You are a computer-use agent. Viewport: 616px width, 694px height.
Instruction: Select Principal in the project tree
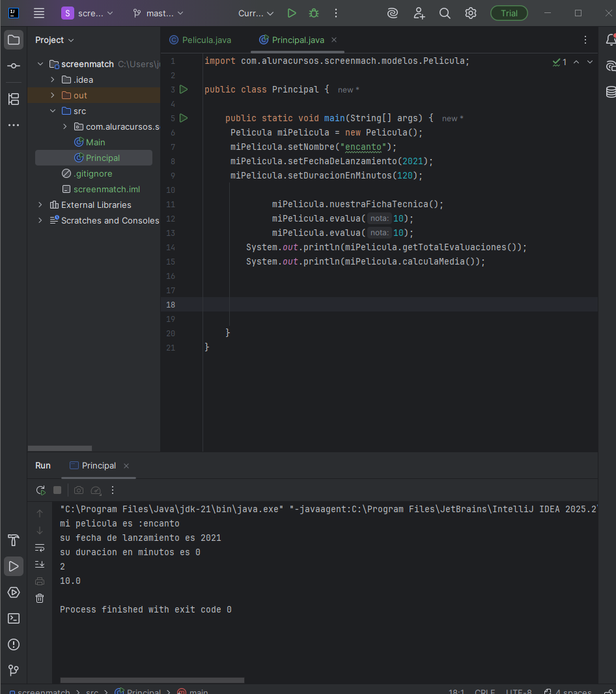coord(94,158)
